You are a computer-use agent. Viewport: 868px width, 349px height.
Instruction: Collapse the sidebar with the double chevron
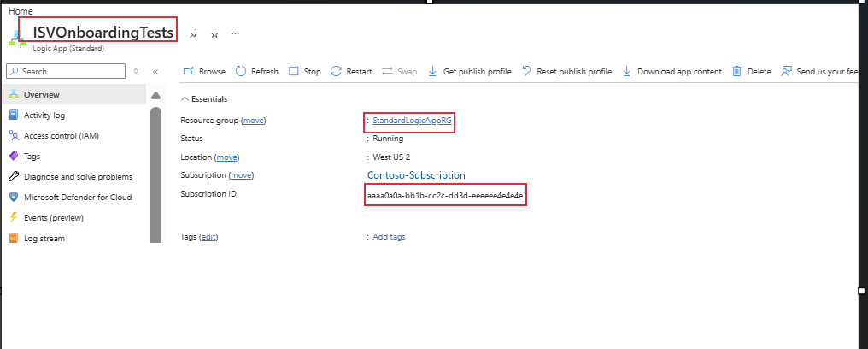pos(155,72)
